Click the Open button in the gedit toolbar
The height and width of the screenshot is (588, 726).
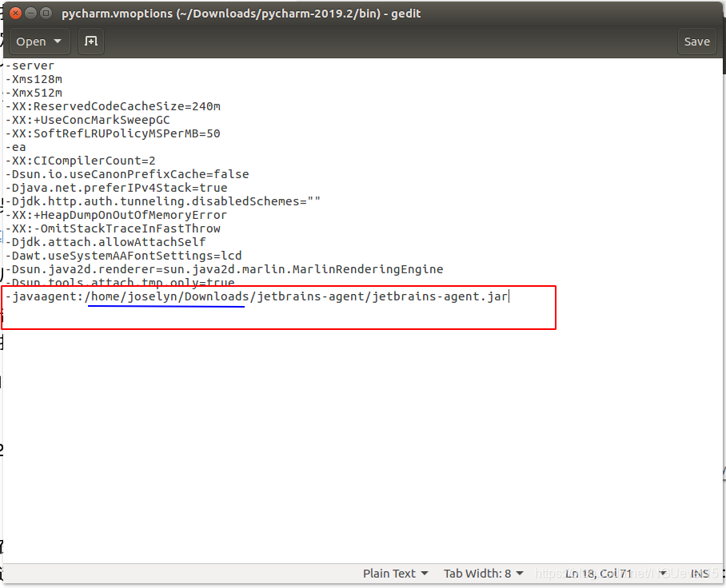coord(39,42)
